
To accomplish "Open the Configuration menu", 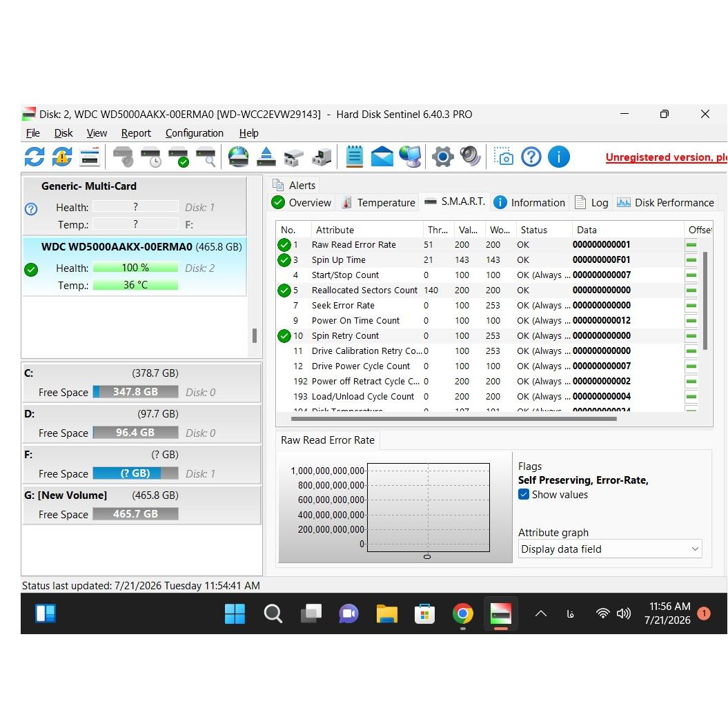I will pyautogui.click(x=195, y=133).
